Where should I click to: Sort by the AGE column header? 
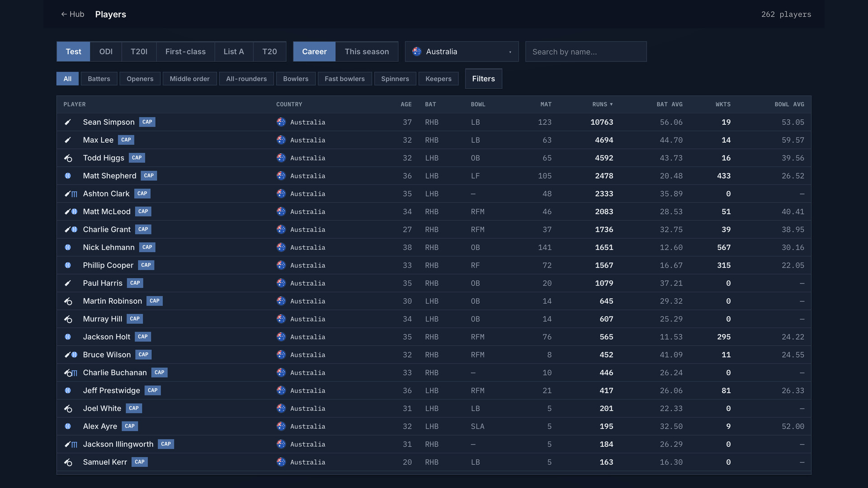tap(406, 104)
